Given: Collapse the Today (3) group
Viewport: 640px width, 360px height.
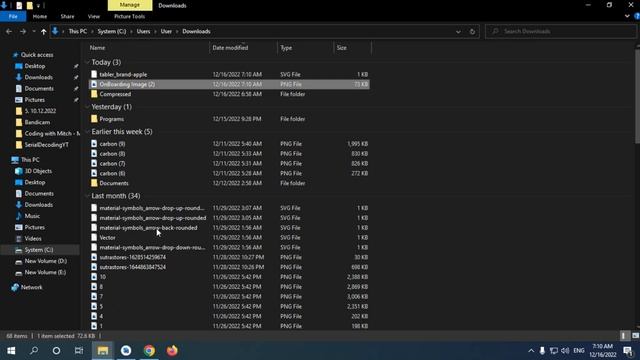Looking at the screenshot, I should click(x=87, y=62).
